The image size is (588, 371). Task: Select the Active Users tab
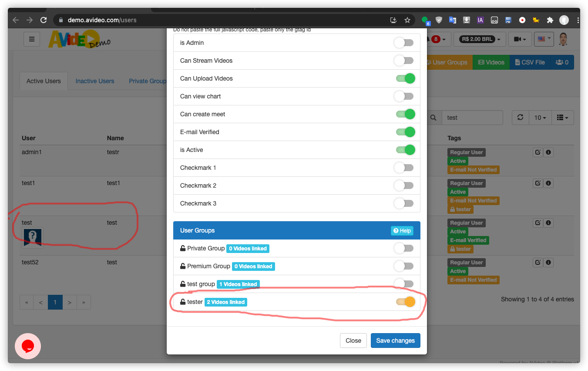tap(43, 81)
